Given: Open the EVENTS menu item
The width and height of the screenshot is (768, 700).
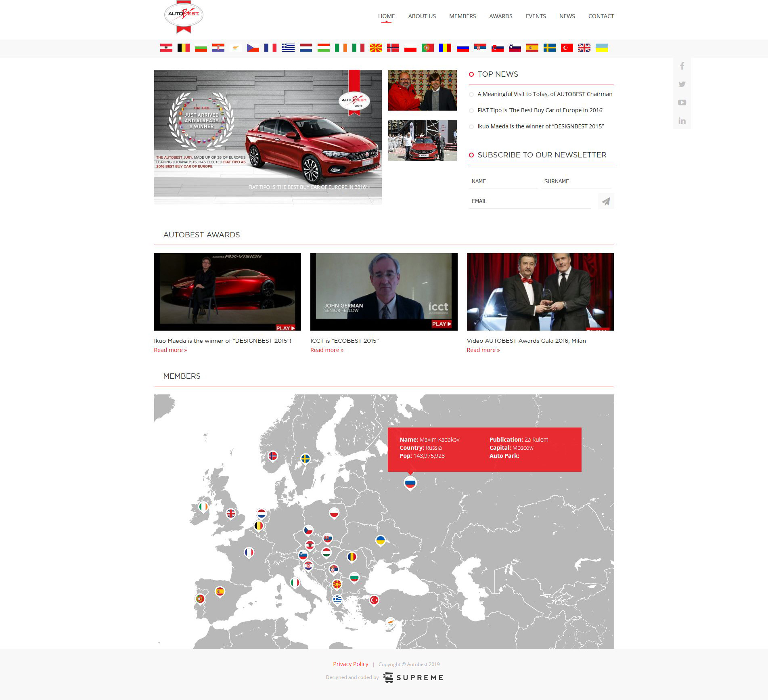Looking at the screenshot, I should point(536,16).
